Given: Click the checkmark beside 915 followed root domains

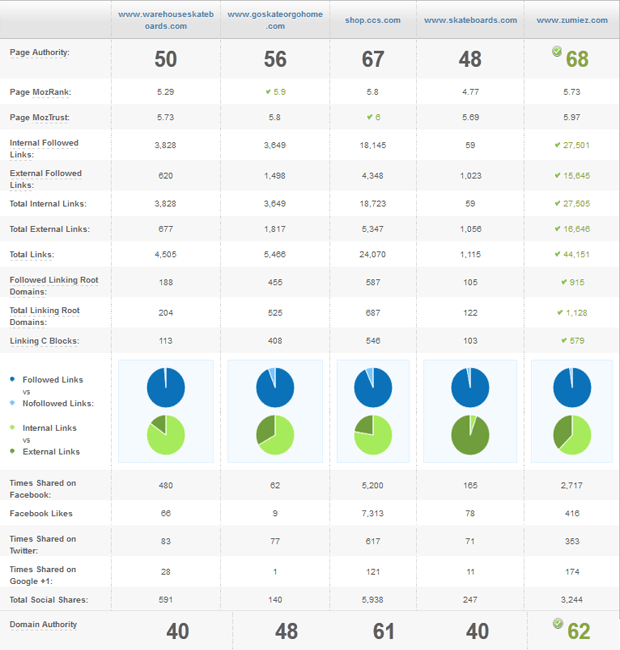Looking at the screenshot, I should click(x=564, y=282).
